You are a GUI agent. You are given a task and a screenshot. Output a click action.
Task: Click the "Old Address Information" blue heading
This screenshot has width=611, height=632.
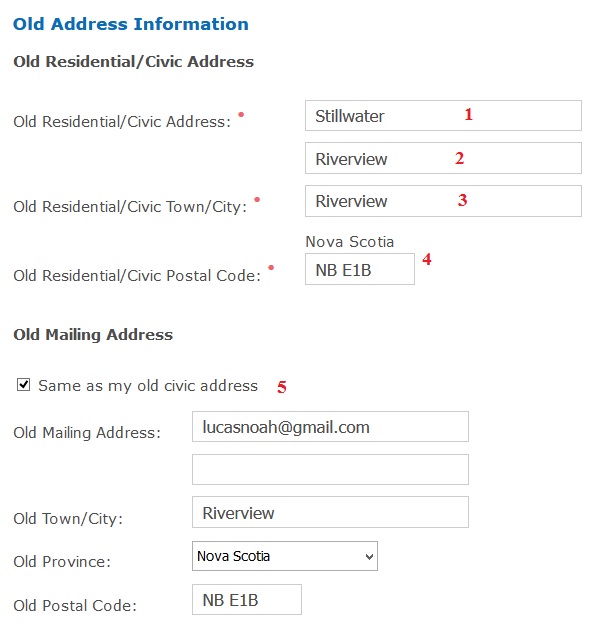[x=131, y=24]
